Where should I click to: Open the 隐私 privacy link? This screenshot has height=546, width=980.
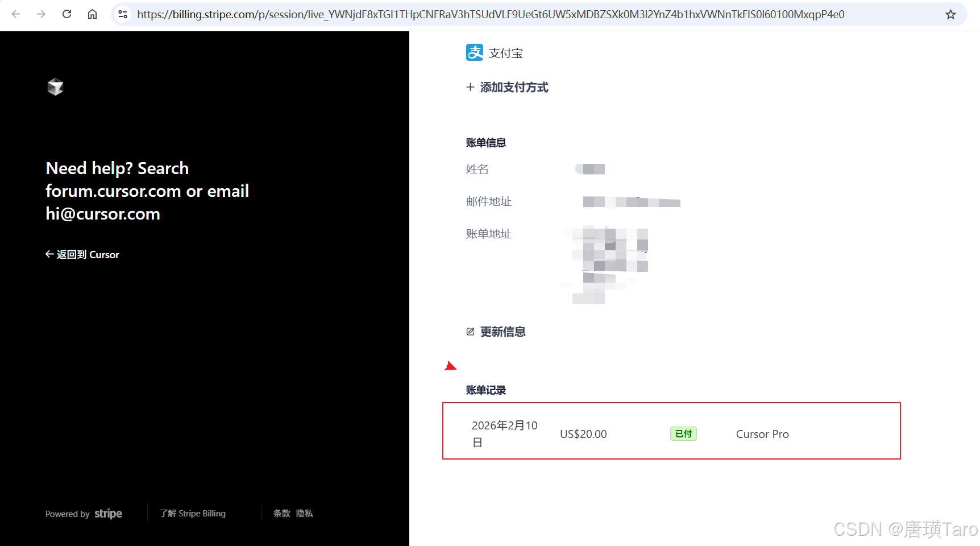pos(304,513)
